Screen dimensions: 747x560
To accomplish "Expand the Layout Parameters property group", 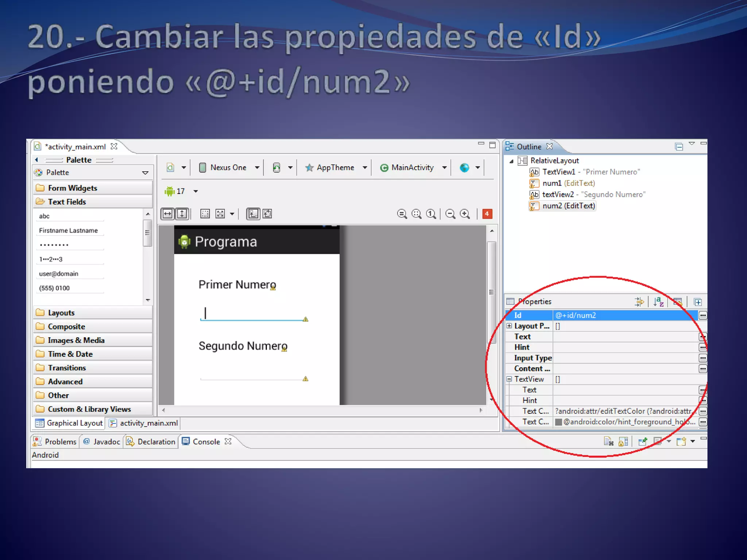I will (x=509, y=326).
